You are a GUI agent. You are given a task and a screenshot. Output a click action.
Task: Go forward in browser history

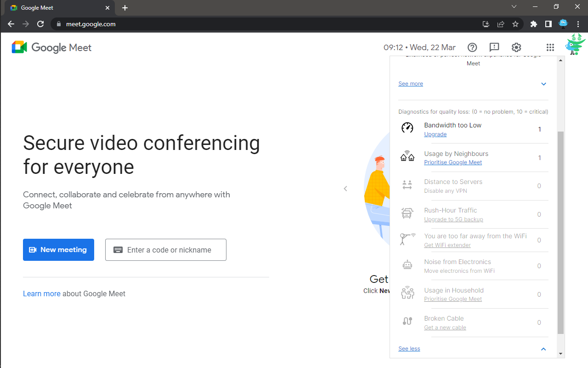pos(26,24)
